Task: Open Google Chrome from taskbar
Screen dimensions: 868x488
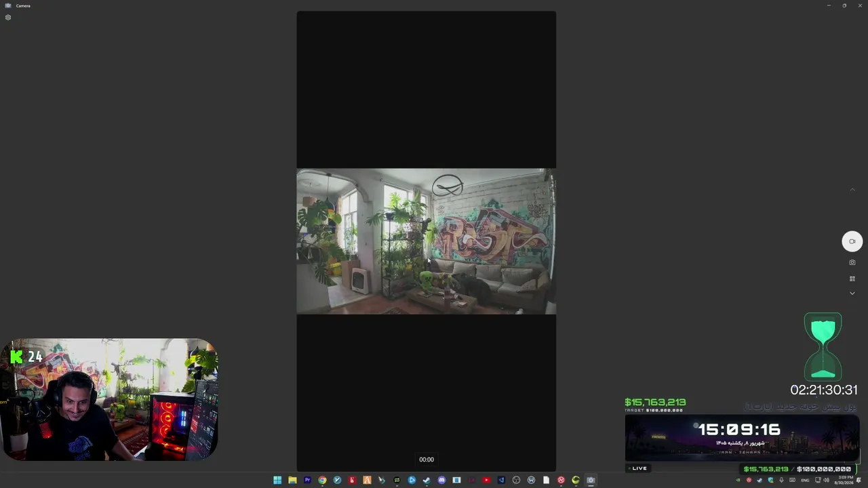Action: [322, 481]
